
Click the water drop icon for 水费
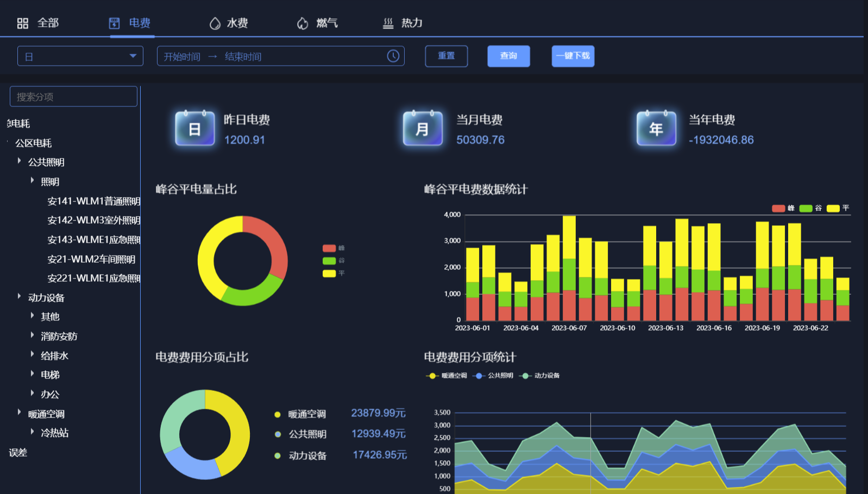[x=215, y=23]
